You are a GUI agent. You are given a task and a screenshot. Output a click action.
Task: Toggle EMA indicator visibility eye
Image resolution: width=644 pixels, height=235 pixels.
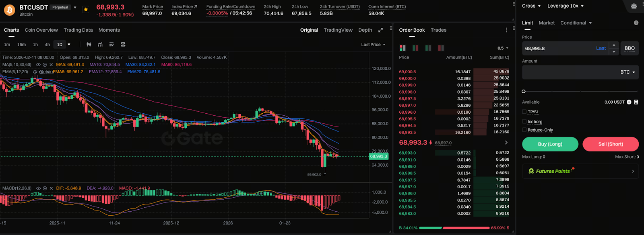tap(35, 72)
